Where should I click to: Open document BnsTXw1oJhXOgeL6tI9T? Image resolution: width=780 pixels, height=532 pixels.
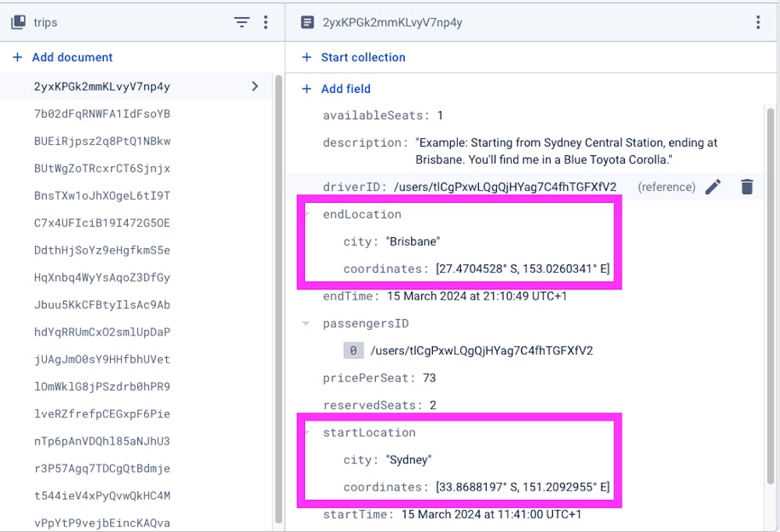click(x=102, y=196)
